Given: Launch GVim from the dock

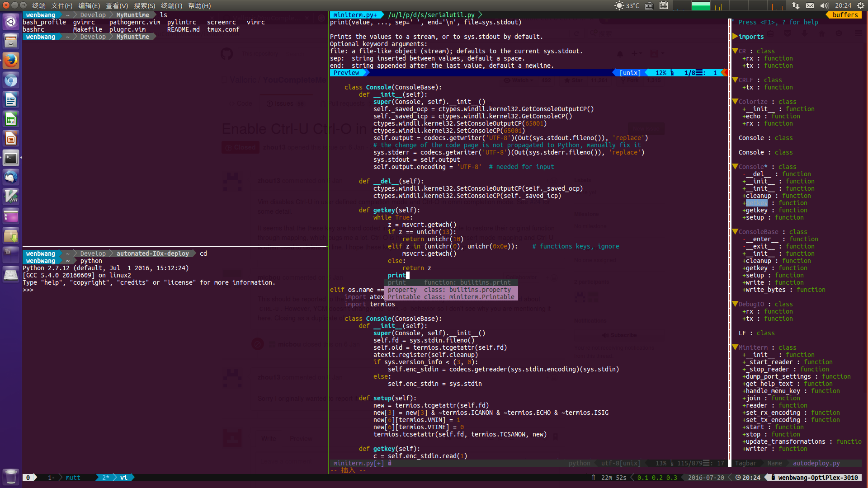Looking at the screenshot, I should pos(11,197).
